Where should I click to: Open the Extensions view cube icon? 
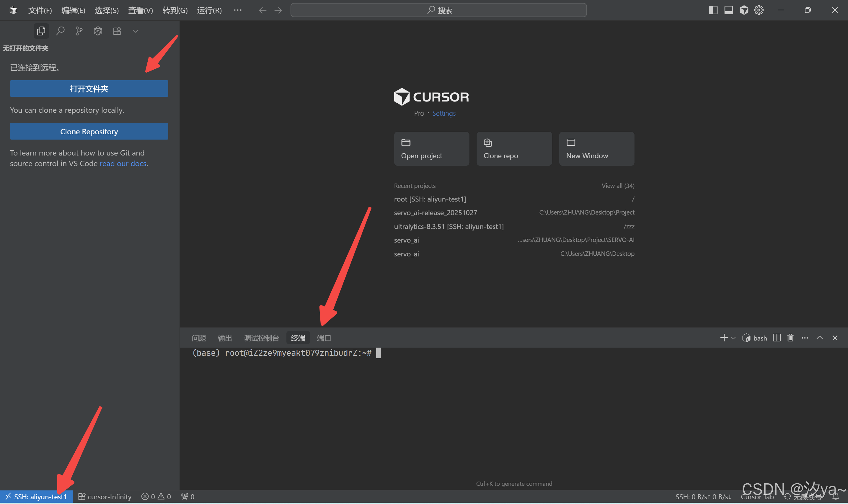point(97,31)
